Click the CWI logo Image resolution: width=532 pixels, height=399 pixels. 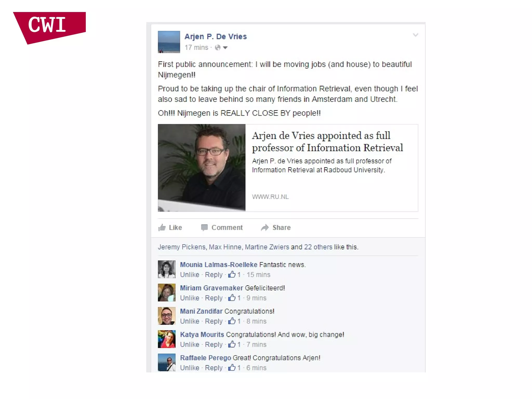[49, 28]
